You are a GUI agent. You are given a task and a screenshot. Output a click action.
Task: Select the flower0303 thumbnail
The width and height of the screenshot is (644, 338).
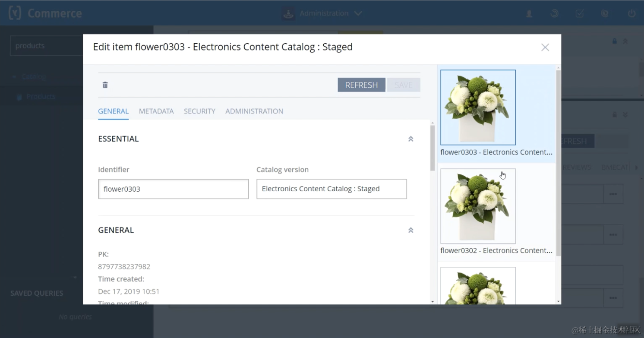(478, 107)
